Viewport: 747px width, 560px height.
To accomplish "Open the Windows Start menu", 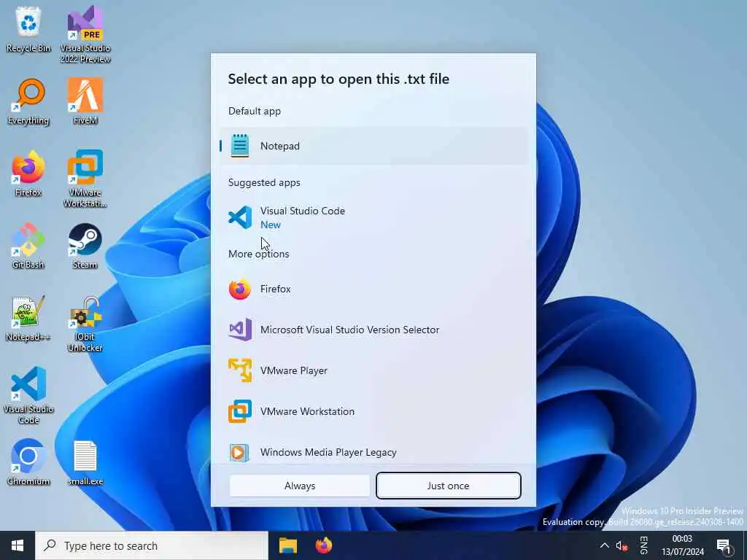I will click(x=18, y=545).
